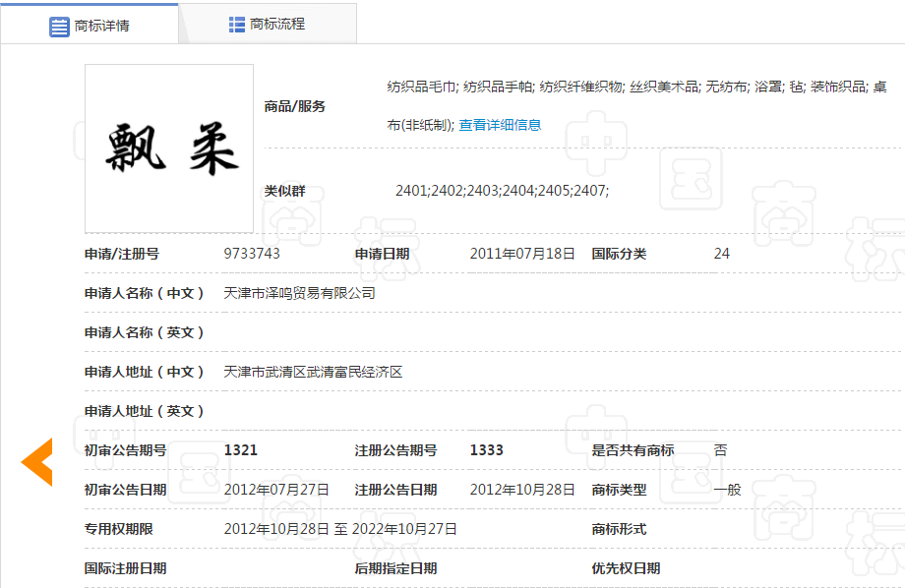
Task: Click the 申请/注册号 label
Action: pos(122,254)
